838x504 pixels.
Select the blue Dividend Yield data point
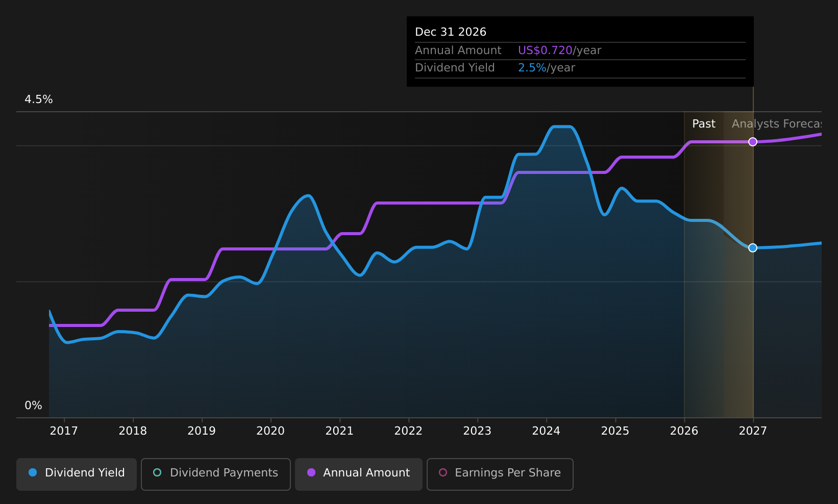click(x=753, y=248)
